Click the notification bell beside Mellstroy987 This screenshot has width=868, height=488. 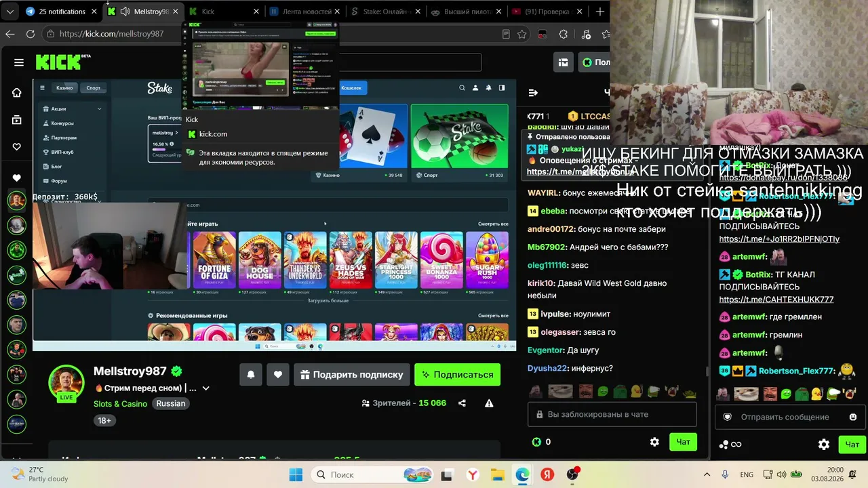(251, 375)
